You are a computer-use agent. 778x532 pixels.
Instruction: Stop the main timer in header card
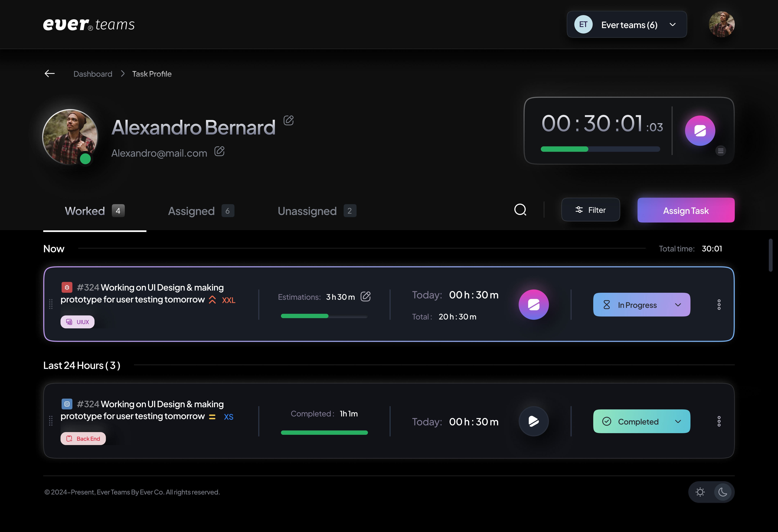(x=700, y=131)
